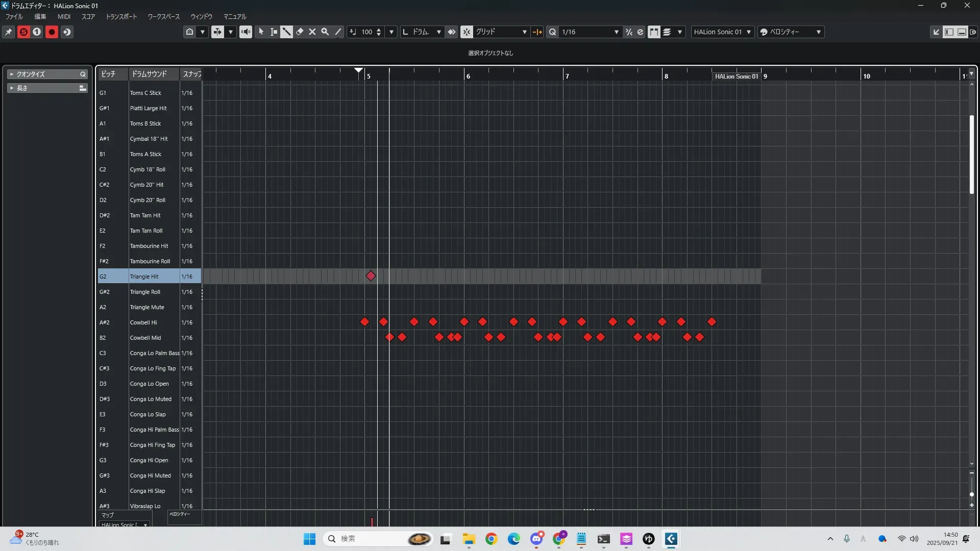
Task: Select the Drumstick tool in toolbar
Action: pyautogui.click(x=286, y=32)
